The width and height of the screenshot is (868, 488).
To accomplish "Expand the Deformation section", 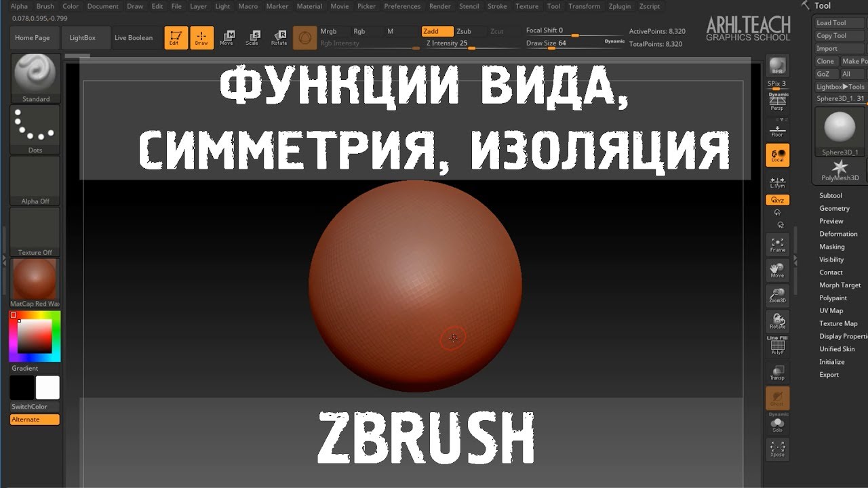I will (x=838, y=234).
